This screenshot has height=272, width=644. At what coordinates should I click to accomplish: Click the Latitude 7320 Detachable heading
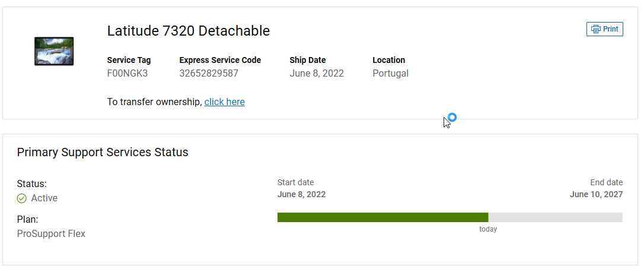point(189,31)
